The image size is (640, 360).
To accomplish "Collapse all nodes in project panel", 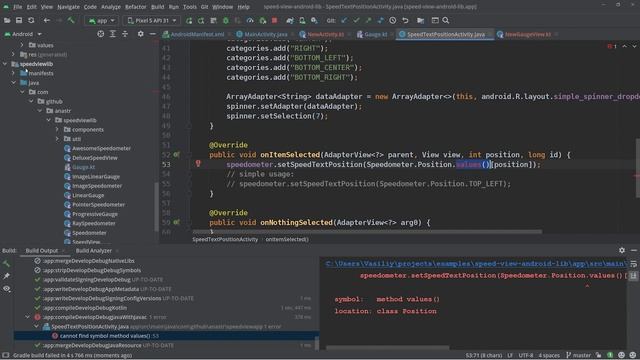I will [x=125, y=34].
